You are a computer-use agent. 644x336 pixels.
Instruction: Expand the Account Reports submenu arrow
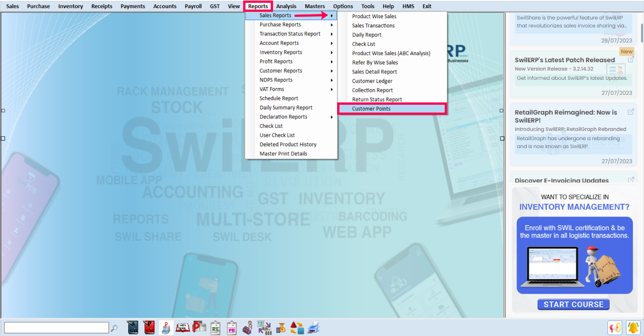click(x=332, y=43)
